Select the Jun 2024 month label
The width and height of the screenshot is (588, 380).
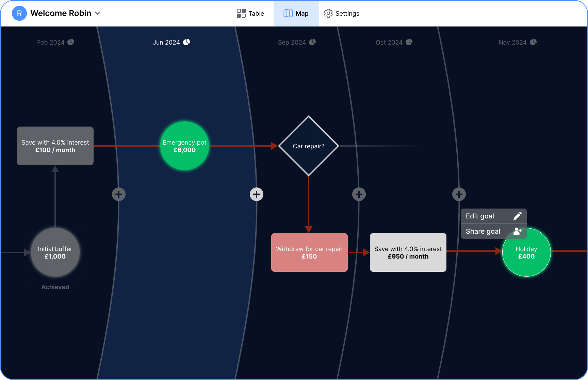click(x=166, y=43)
